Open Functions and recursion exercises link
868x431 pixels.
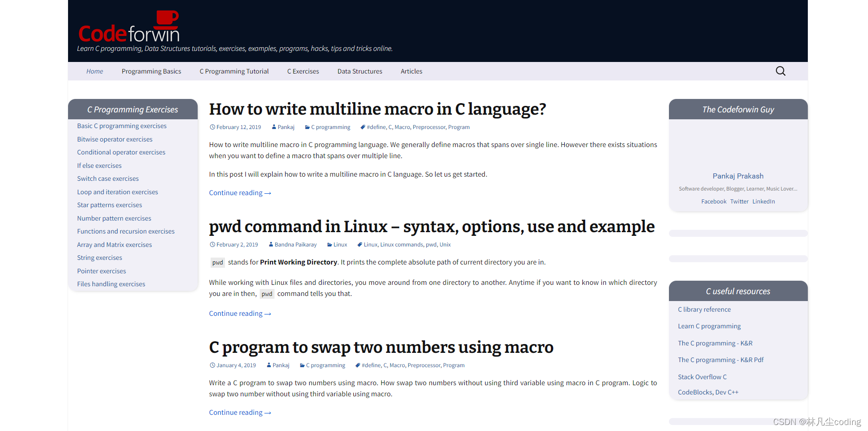click(x=126, y=231)
